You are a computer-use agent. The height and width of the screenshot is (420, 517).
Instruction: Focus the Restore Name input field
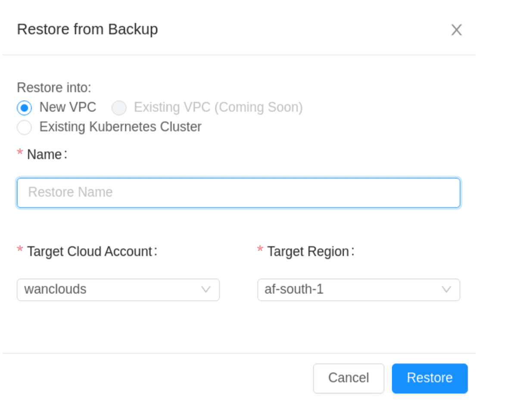click(238, 193)
